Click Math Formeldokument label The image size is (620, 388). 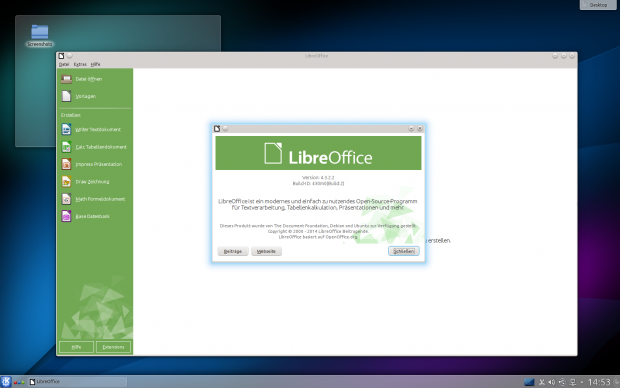point(100,199)
